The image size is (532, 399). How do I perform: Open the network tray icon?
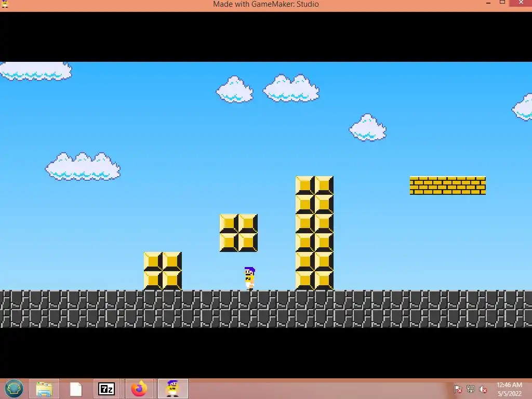(x=471, y=389)
